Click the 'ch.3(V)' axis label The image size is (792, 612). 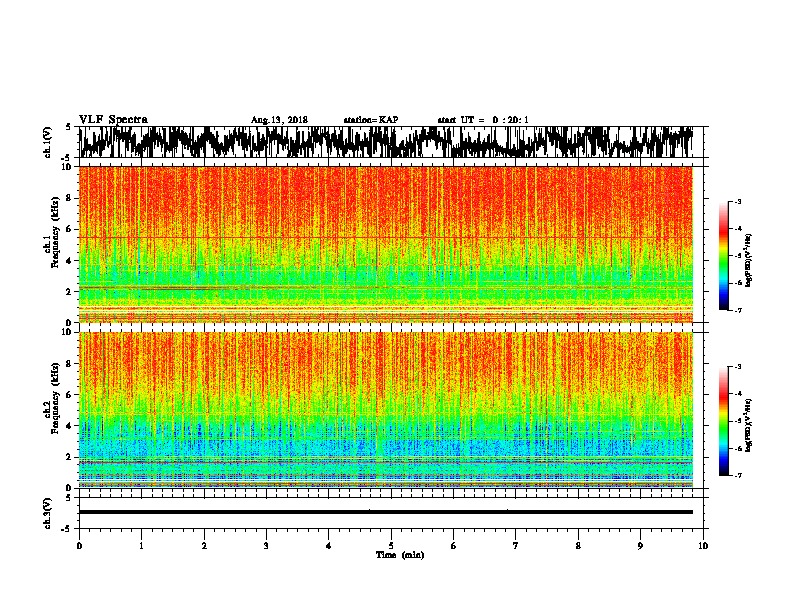(x=48, y=513)
